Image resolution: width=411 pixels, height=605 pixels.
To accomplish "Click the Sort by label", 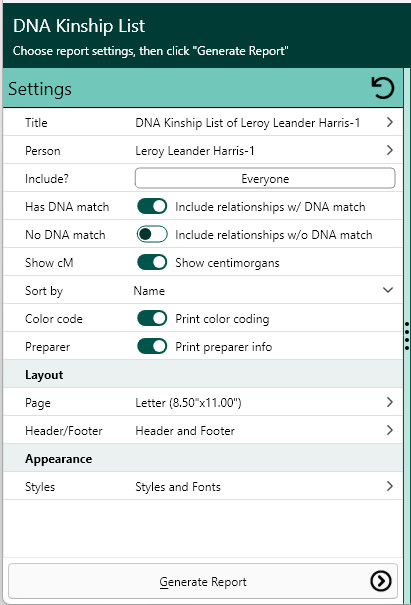I will [x=44, y=291].
